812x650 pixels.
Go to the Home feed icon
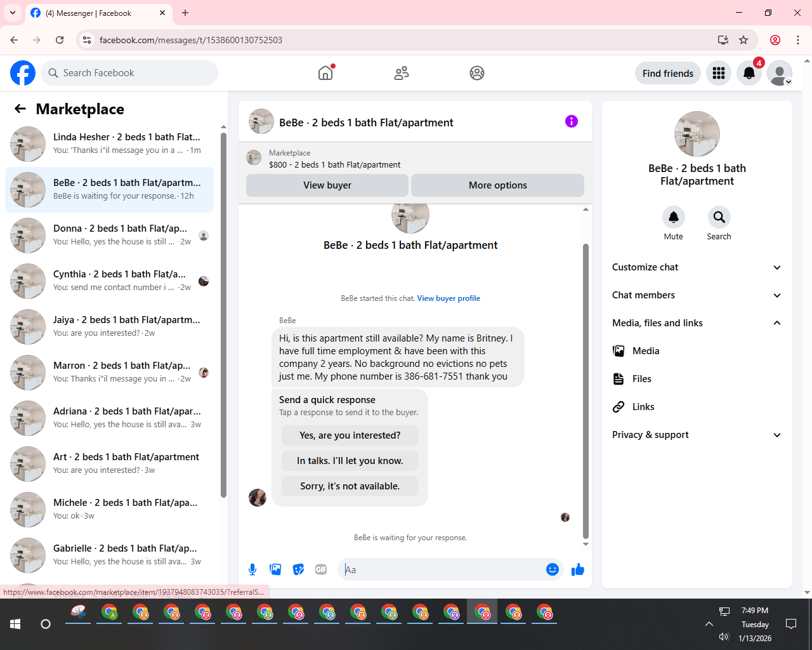coord(325,73)
